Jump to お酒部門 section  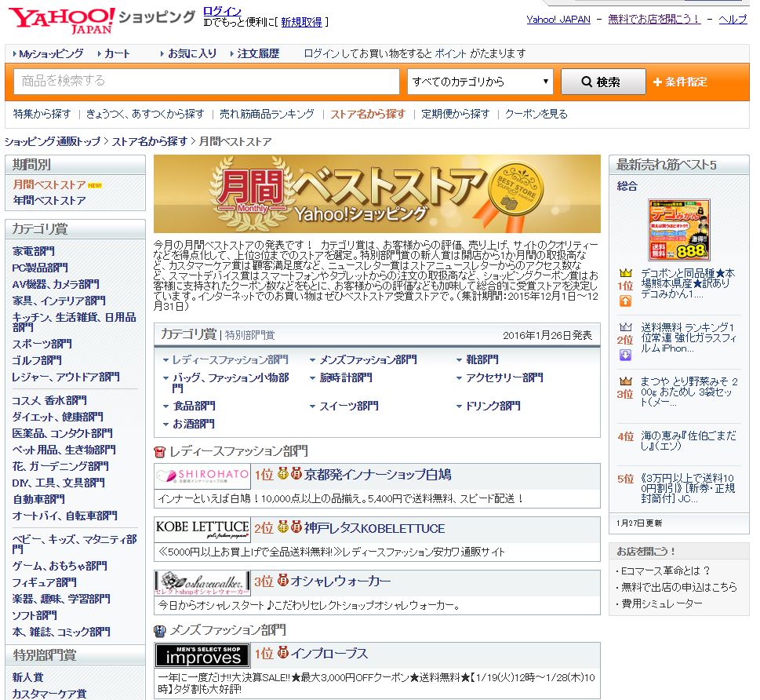(194, 424)
